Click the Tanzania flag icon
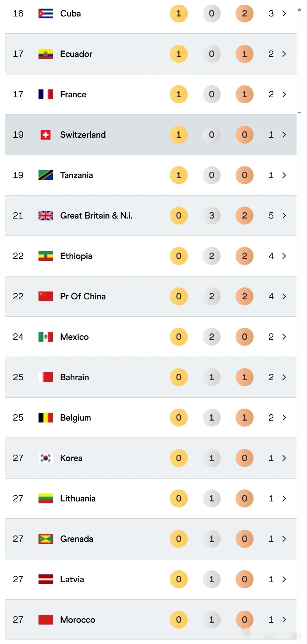 pos(45,175)
